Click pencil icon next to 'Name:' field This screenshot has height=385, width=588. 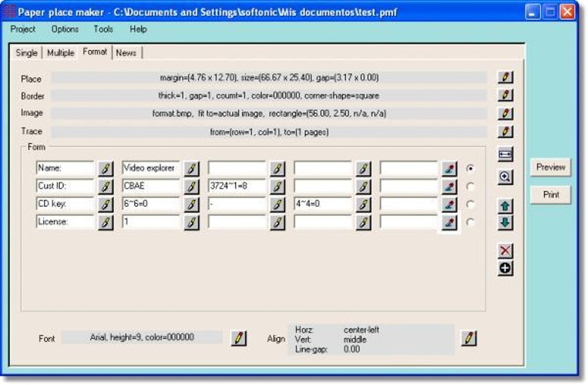tap(105, 169)
